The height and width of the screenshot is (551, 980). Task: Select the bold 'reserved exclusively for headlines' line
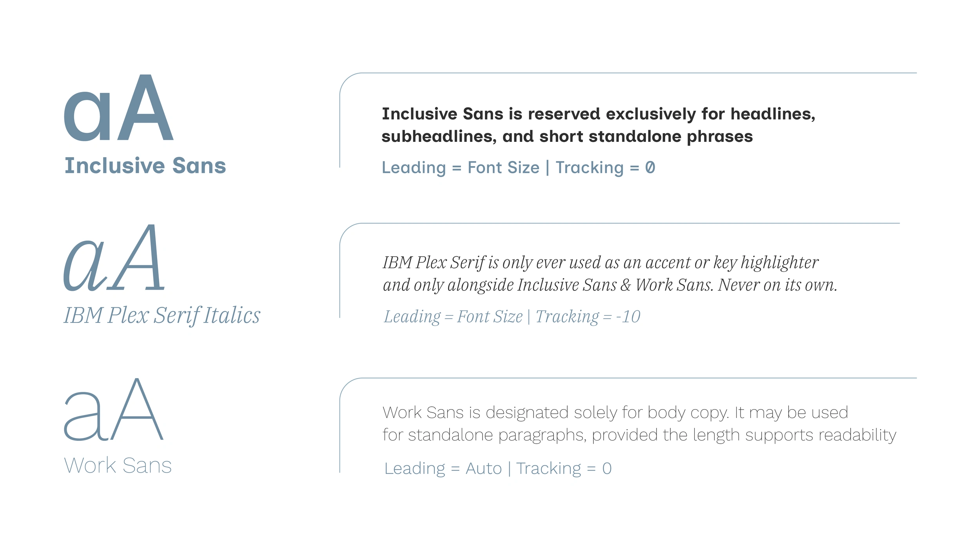point(599,114)
